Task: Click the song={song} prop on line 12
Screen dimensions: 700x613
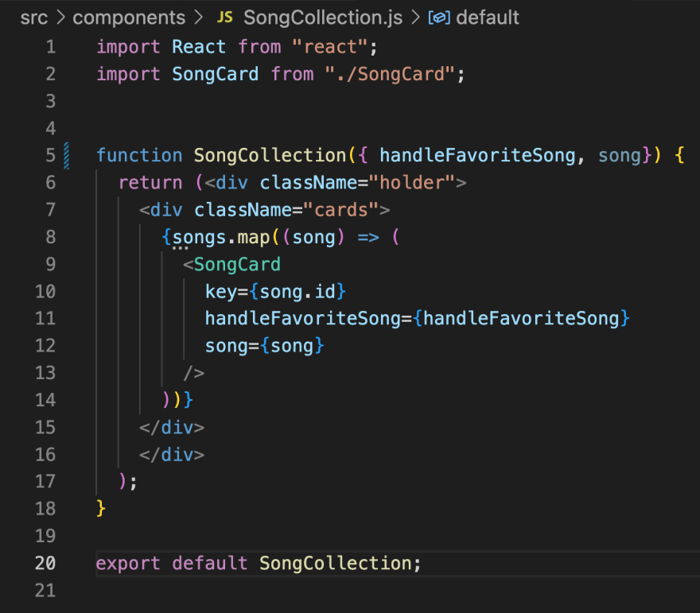Action: (x=264, y=346)
